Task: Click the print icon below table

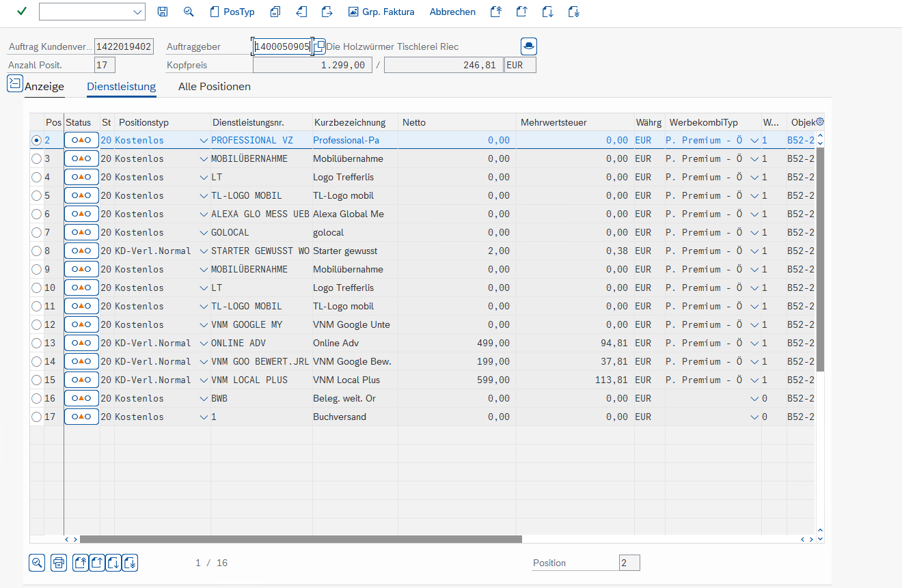Action: (59, 563)
